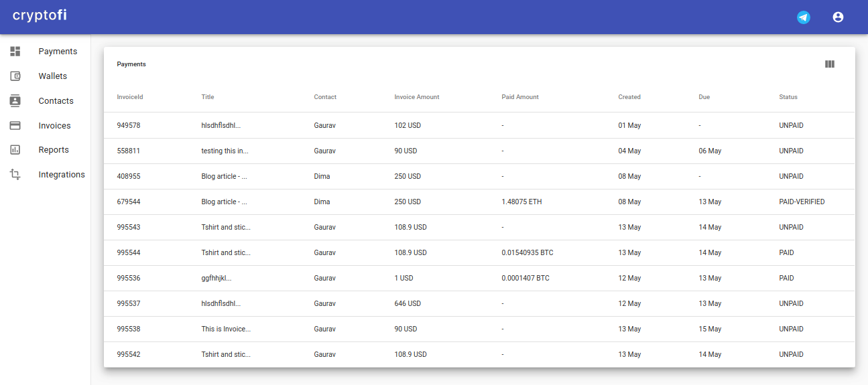Open the Wallets menu item
This screenshot has height=385, width=868.
click(53, 76)
